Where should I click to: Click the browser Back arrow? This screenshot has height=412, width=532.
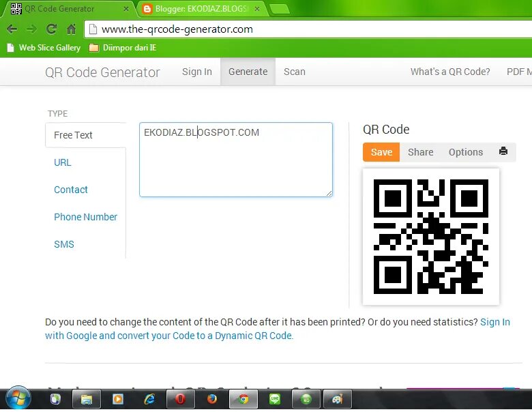(12, 29)
